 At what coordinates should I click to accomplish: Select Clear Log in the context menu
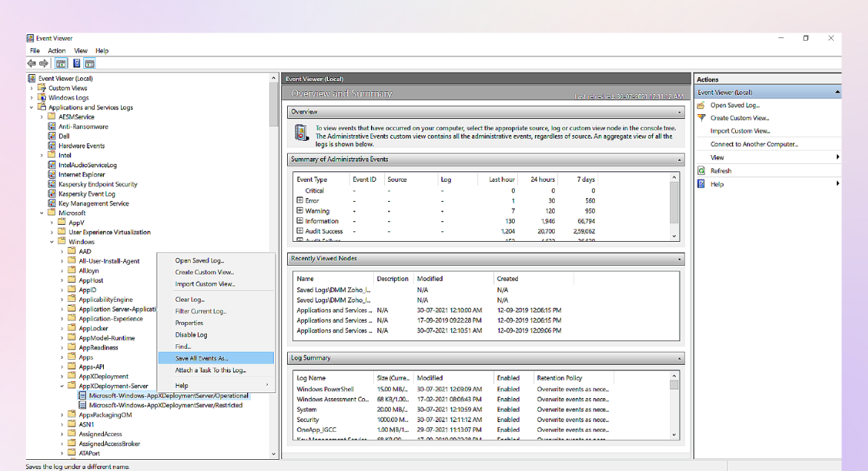click(x=190, y=300)
